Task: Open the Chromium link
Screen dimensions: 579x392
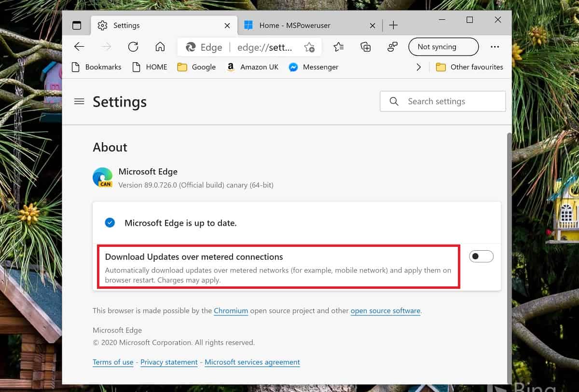Action: pos(231,311)
